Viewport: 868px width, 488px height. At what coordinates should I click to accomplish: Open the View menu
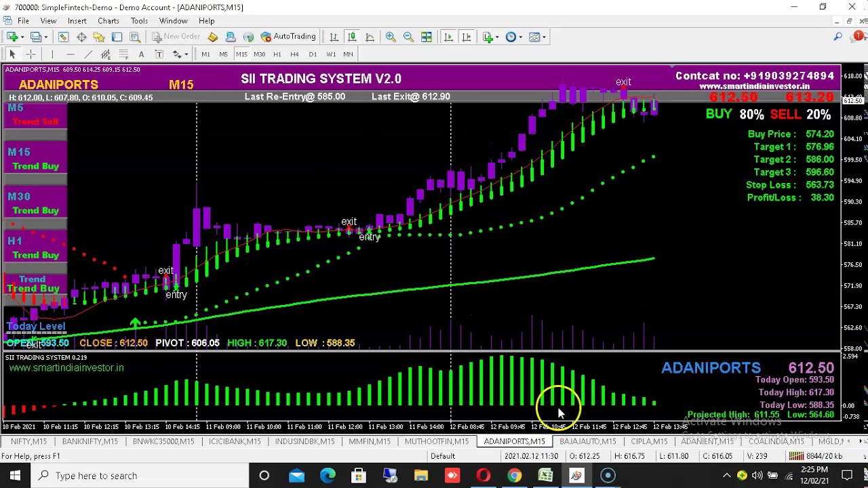[x=48, y=21]
